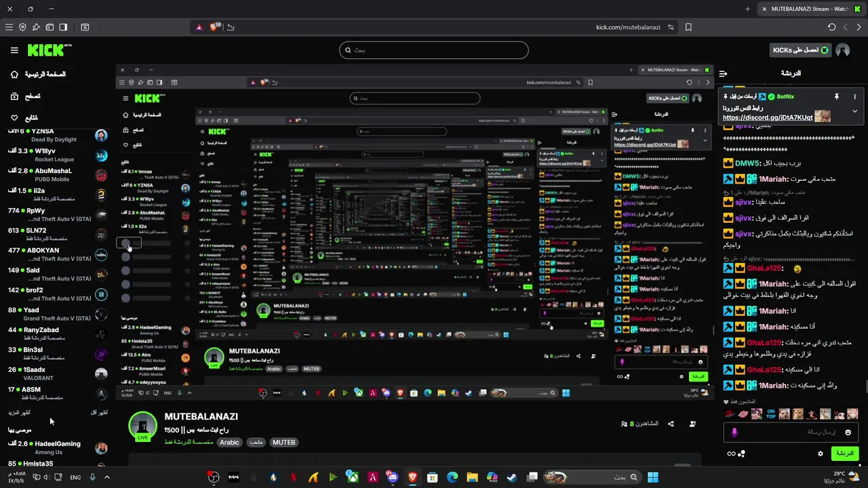Viewport: 868px width, 488px height.
Task: Open a new browser tab
Action: [x=747, y=9]
